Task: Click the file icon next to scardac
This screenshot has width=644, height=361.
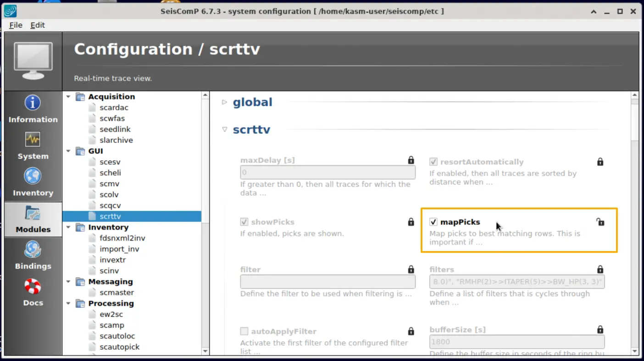Action: (x=92, y=108)
